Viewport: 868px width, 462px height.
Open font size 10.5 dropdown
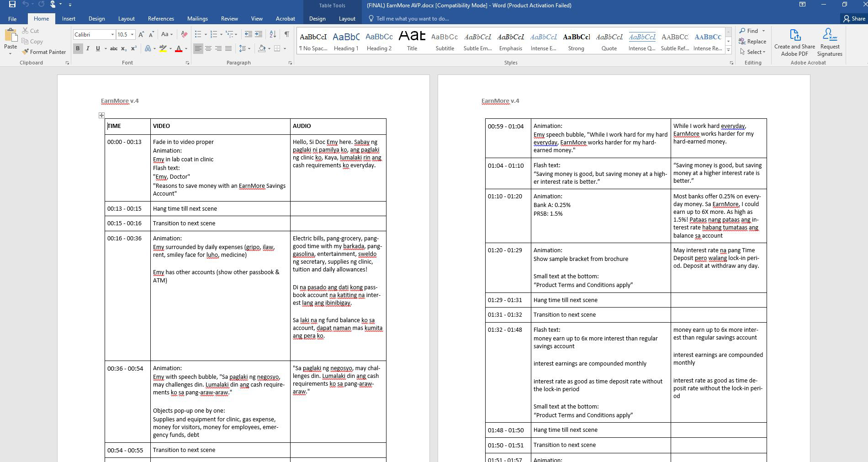(x=132, y=35)
